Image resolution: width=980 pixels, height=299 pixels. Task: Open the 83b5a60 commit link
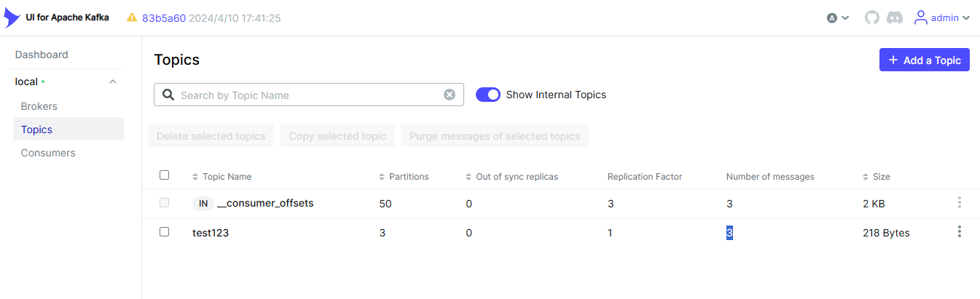click(x=163, y=17)
